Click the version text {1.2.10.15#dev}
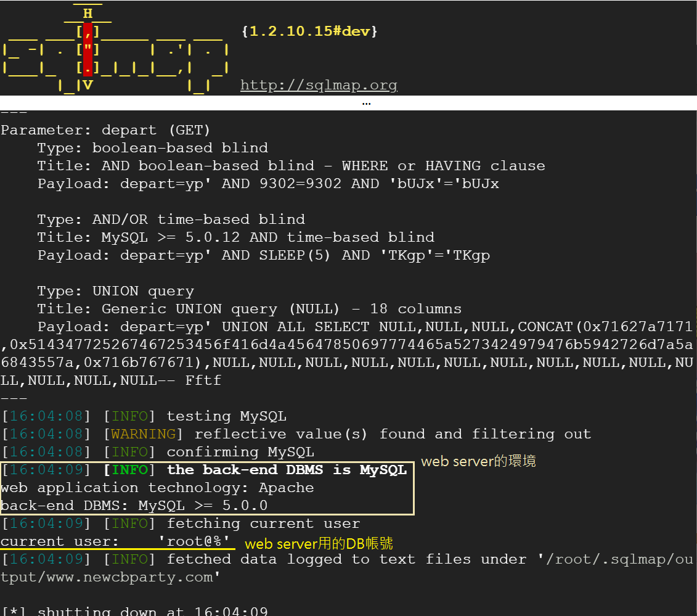697x616 pixels. click(x=310, y=31)
